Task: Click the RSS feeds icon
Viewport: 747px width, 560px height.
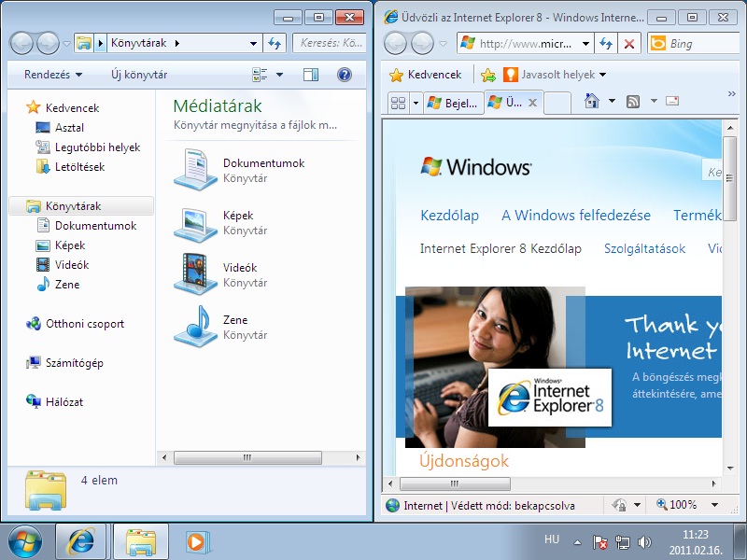Action: tap(633, 101)
